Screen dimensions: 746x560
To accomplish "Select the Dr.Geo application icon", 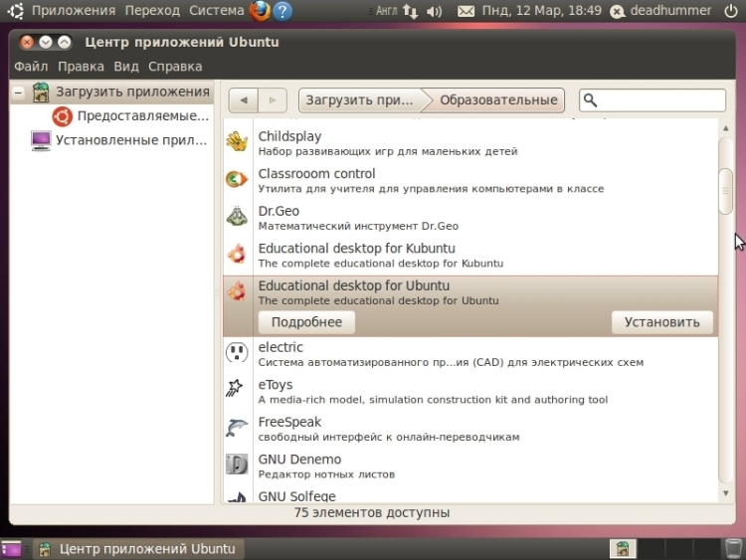I will click(237, 217).
